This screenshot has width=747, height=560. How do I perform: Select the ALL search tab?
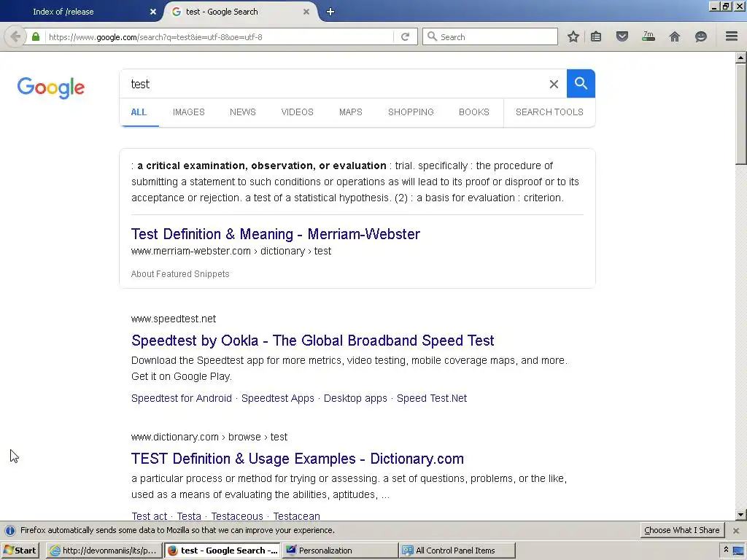[139, 112]
